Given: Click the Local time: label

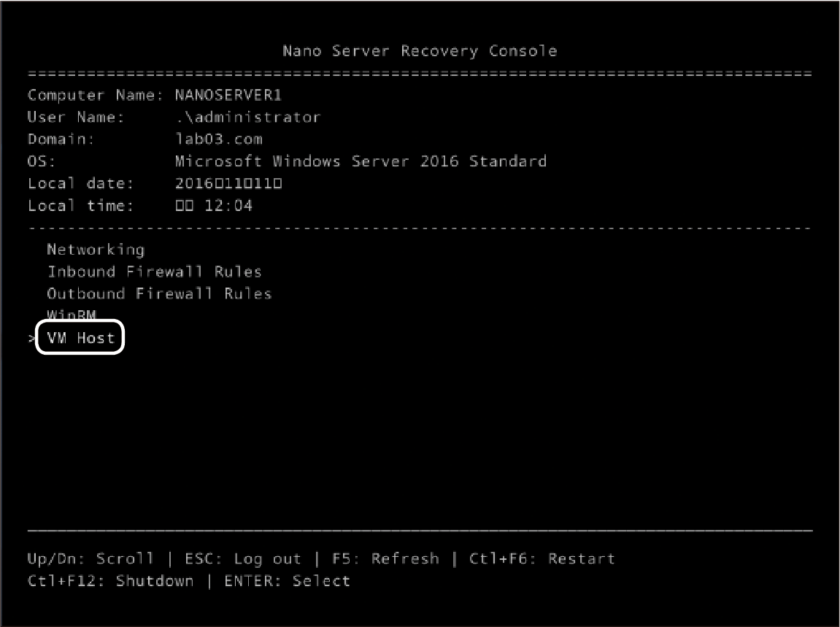Looking at the screenshot, I should point(80,206).
